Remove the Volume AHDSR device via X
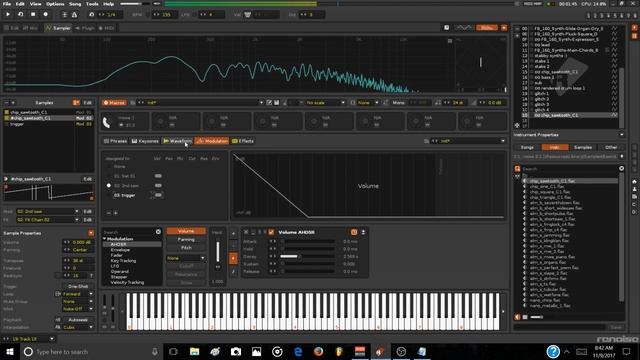Viewport: 640px width, 360px height. pos(246,232)
